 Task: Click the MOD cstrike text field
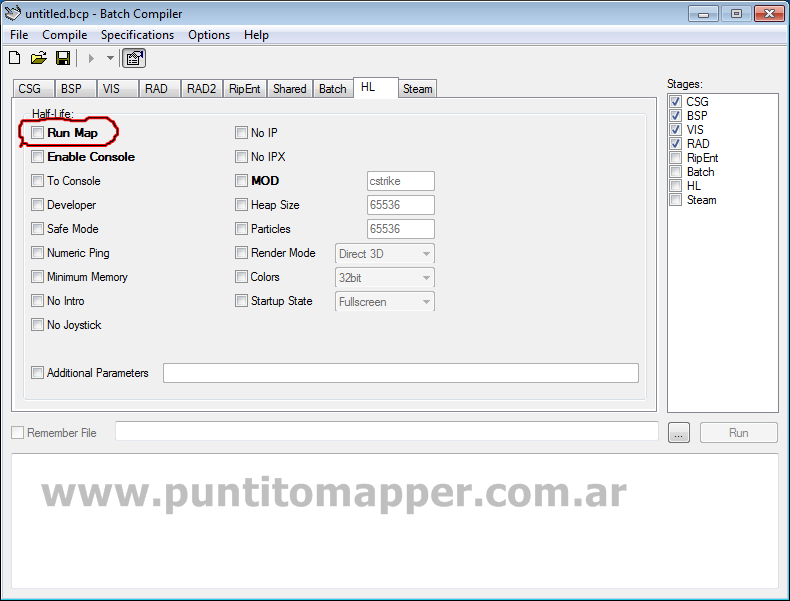tap(401, 181)
